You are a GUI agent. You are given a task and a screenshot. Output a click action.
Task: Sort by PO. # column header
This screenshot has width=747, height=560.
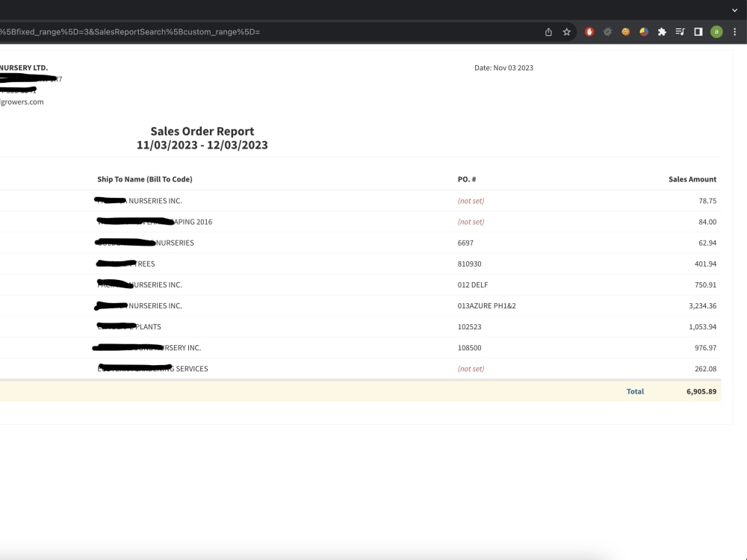click(x=467, y=179)
